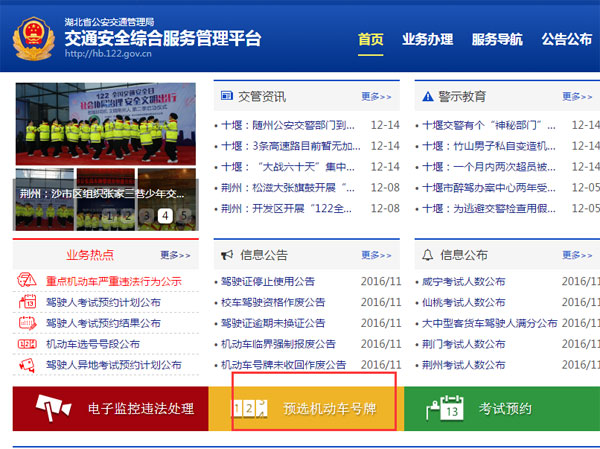This screenshot has height=449, width=600.
Task: Open 机动车选号段公布 link
Action: click(93, 344)
